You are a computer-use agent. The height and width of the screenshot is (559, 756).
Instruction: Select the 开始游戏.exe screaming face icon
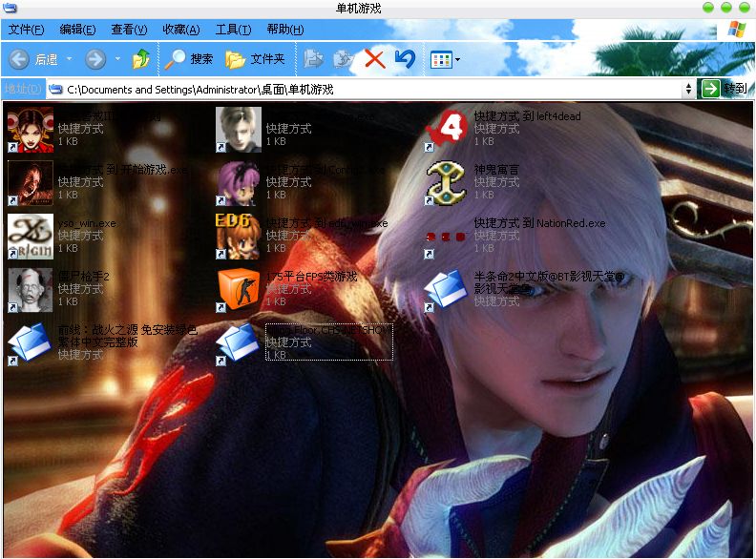(x=31, y=183)
